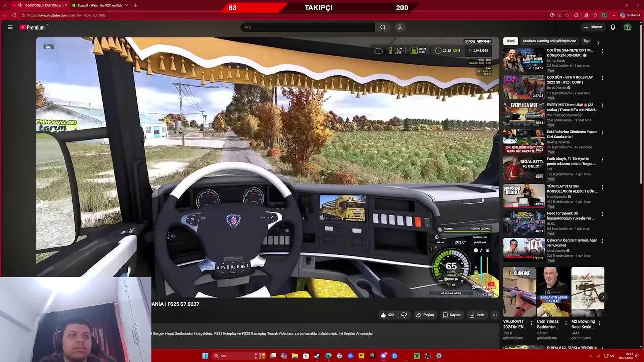Screen dimensions: 644x362
Task: Open OBS Studio from the taskbar
Action: tap(428, 356)
